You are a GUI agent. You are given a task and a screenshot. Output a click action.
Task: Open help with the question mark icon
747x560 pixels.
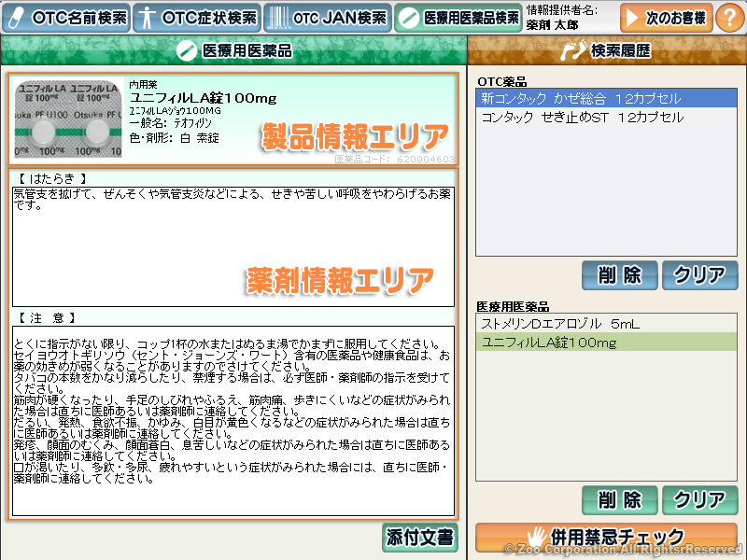(730, 18)
